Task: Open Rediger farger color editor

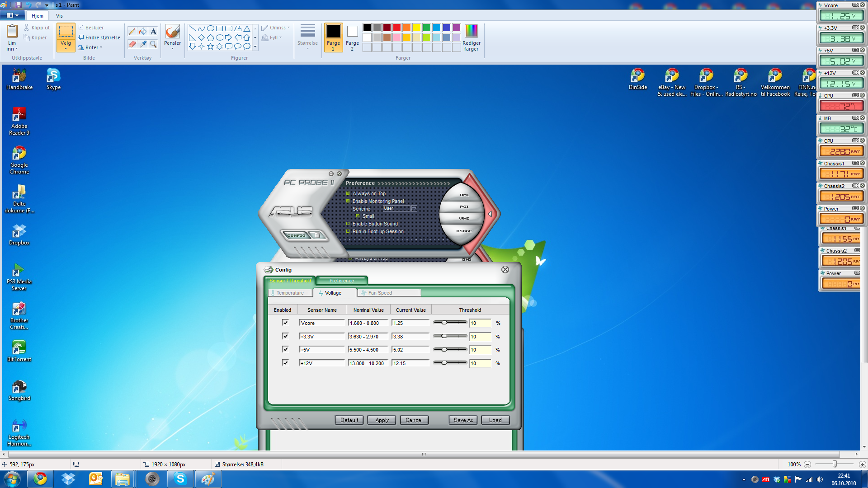Action: [471, 38]
